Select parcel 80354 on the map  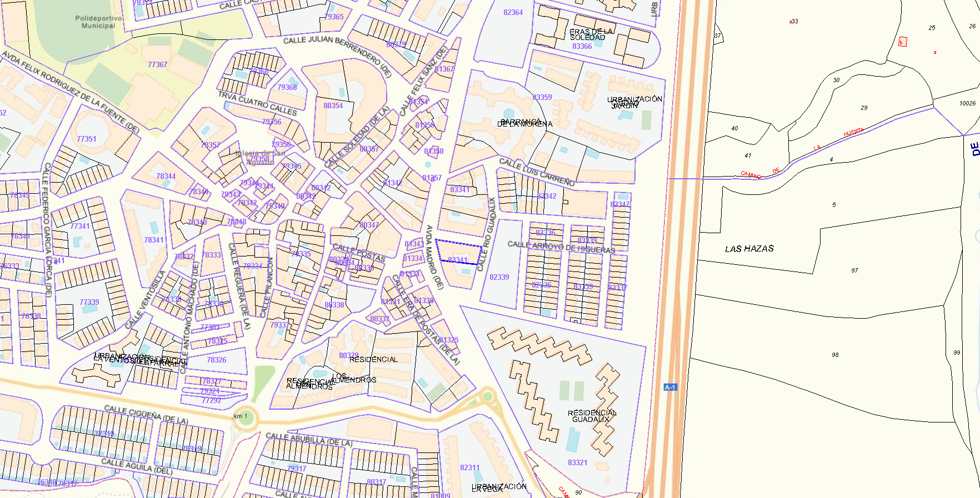click(333, 105)
